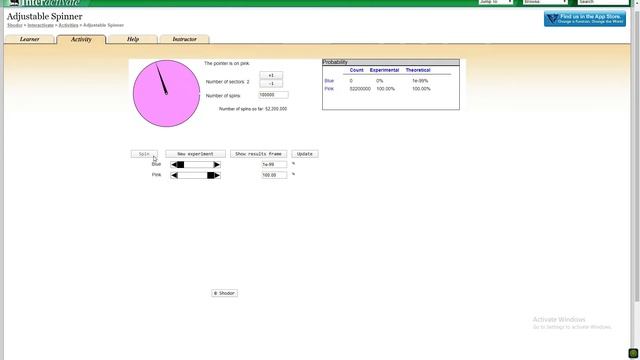Focus the Blue percentage input field
The image size is (640, 360).
[x=274, y=164]
